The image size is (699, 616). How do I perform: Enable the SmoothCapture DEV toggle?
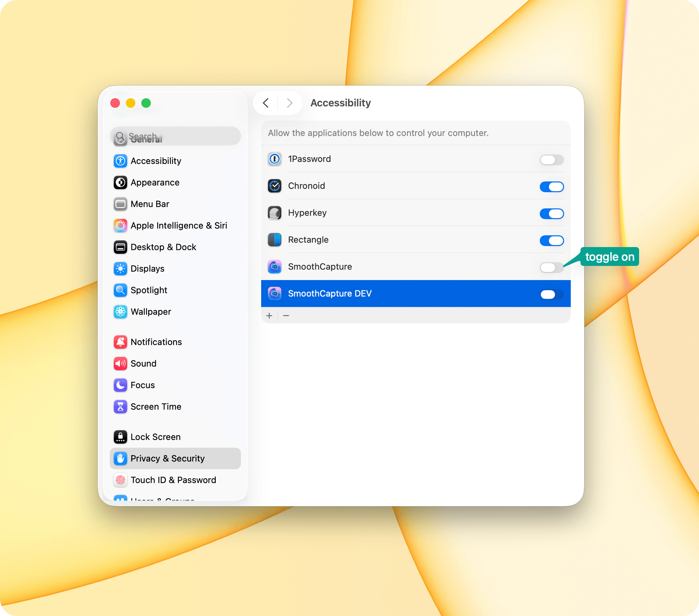tap(552, 294)
